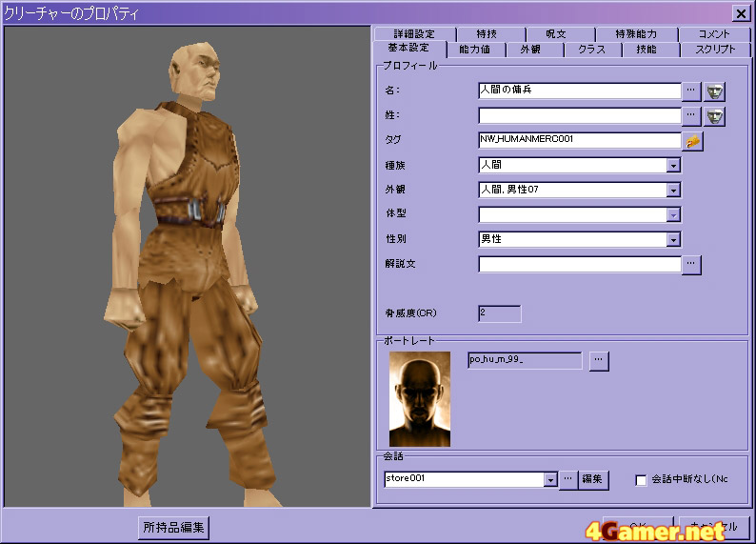Generate random last name with face icon
The image size is (756, 544).
714,116
